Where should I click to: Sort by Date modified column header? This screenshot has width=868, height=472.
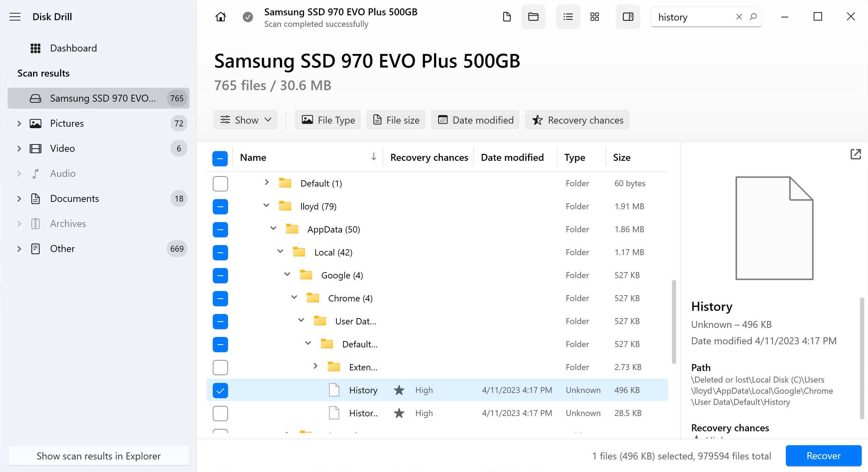[x=512, y=158]
